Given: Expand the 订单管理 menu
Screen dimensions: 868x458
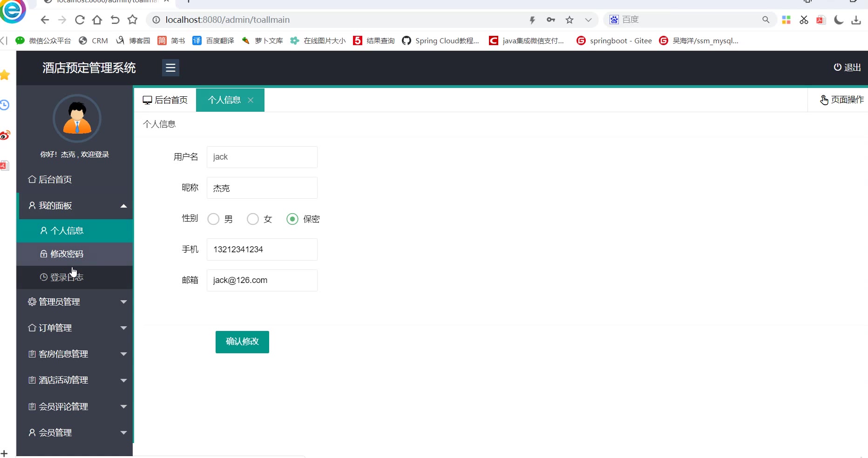Looking at the screenshot, I should (75, 328).
